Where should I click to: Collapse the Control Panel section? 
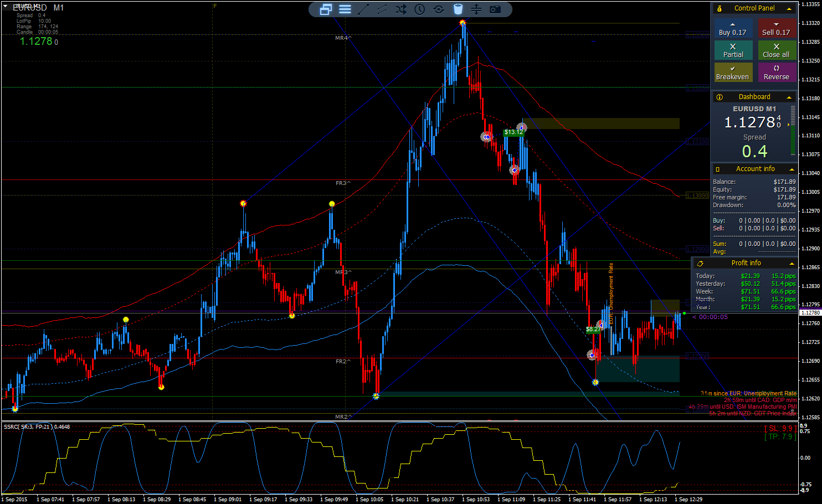[x=789, y=8]
